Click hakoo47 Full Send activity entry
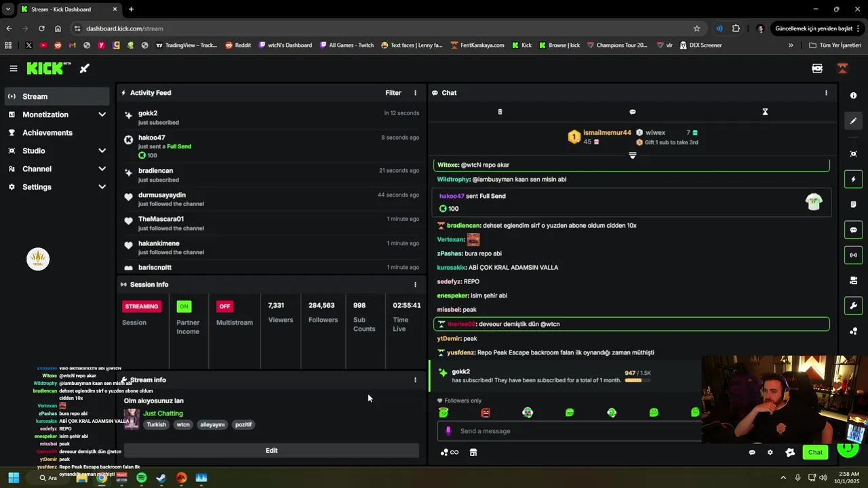 (271, 146)
